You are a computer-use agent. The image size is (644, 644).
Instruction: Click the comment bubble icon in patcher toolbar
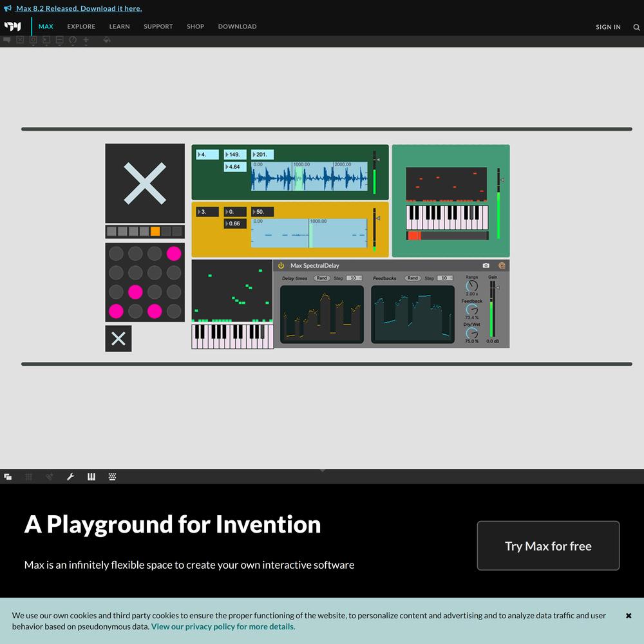pos(7,40)
